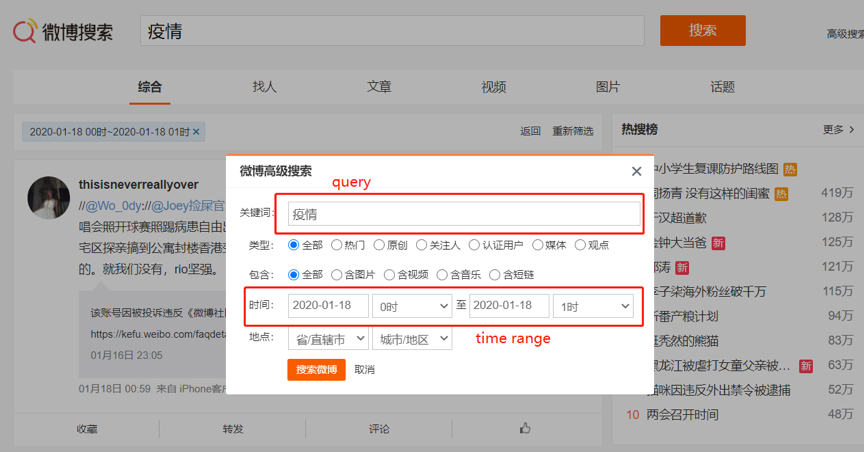Open hot topic 黑龙江被虐打女童父亲被
The width and height of the screenshot is (864, 452).
[x=721, y=365]
